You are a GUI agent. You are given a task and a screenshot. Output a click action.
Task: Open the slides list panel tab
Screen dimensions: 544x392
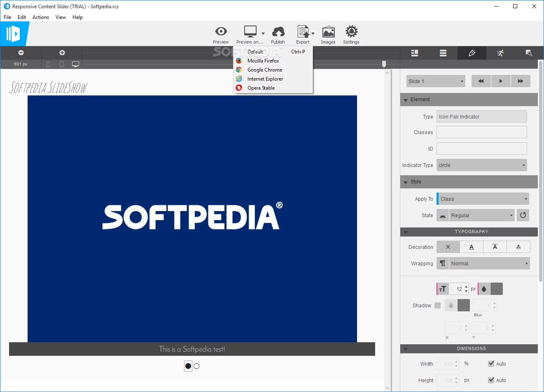pos(443,53)
